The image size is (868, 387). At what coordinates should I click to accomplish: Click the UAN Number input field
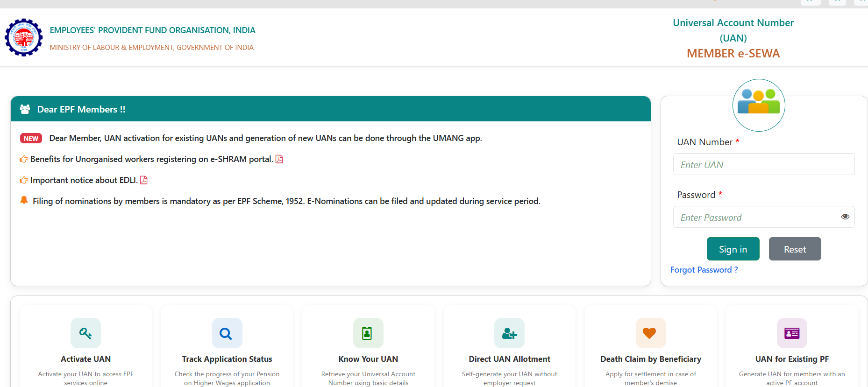(763, 164)
